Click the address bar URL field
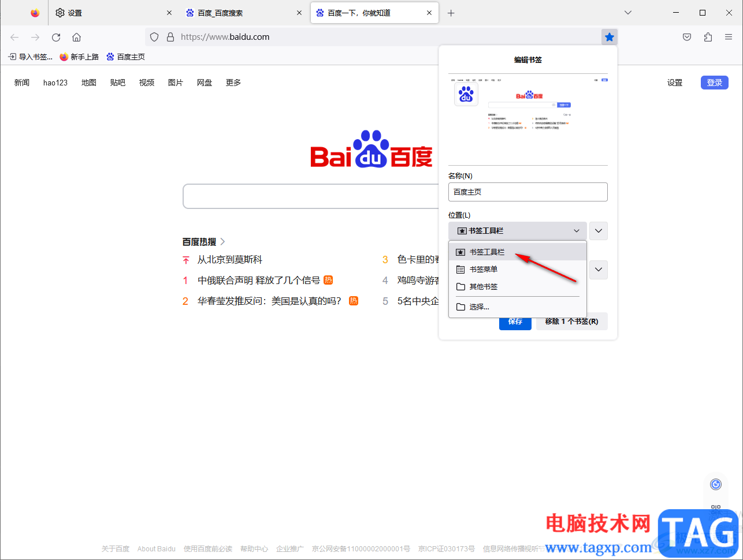Viewport: 743px width, 560px height. tap(381, 37)
